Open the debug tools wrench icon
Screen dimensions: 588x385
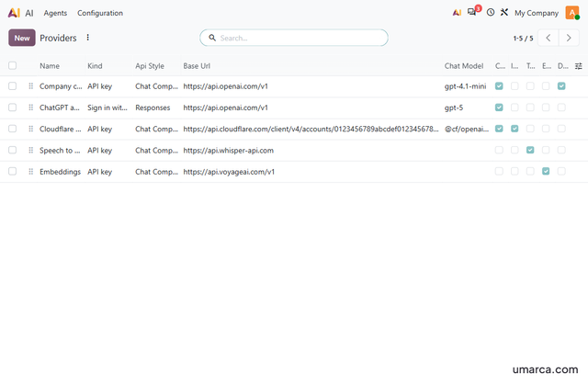[x=504, y=12]
